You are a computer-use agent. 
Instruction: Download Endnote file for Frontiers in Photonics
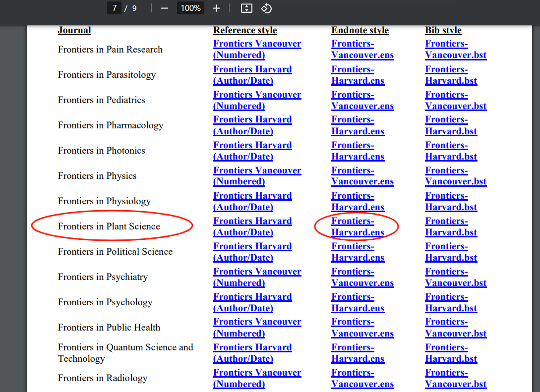tap(358, 151)
